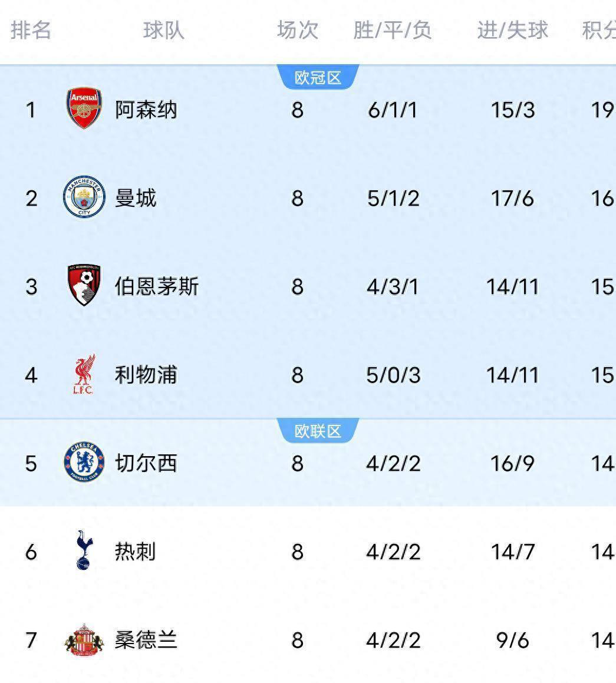This screenshot has height=683, width=616.
Task: Tap the 热刺 team name
Action: 136,552
